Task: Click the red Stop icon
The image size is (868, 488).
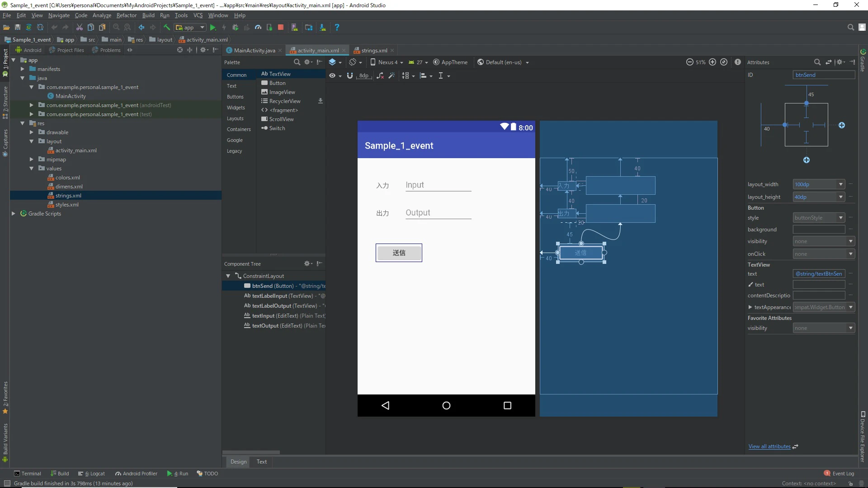Action: tap(281, 28)
